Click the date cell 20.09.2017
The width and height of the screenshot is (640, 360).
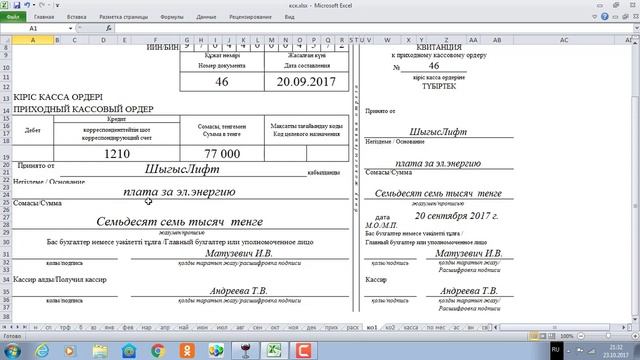[x=307, y=82]
